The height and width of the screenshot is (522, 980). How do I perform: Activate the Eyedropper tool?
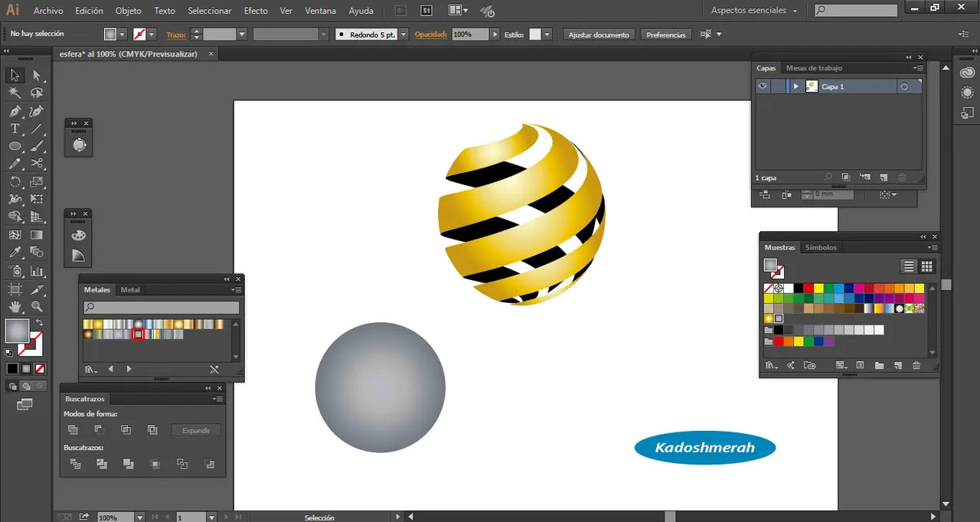click(15, 252)
